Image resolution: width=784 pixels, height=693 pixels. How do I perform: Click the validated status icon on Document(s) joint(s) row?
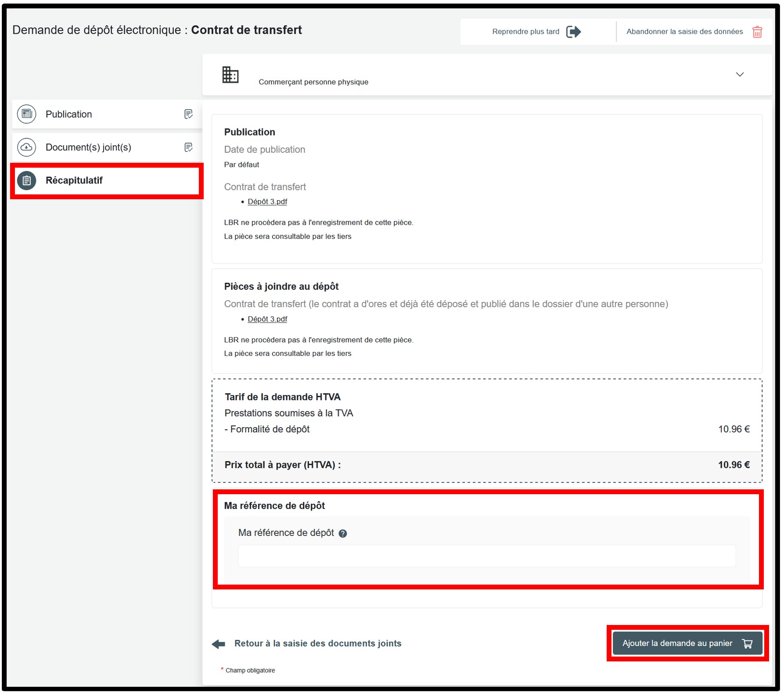coord(188,147)
